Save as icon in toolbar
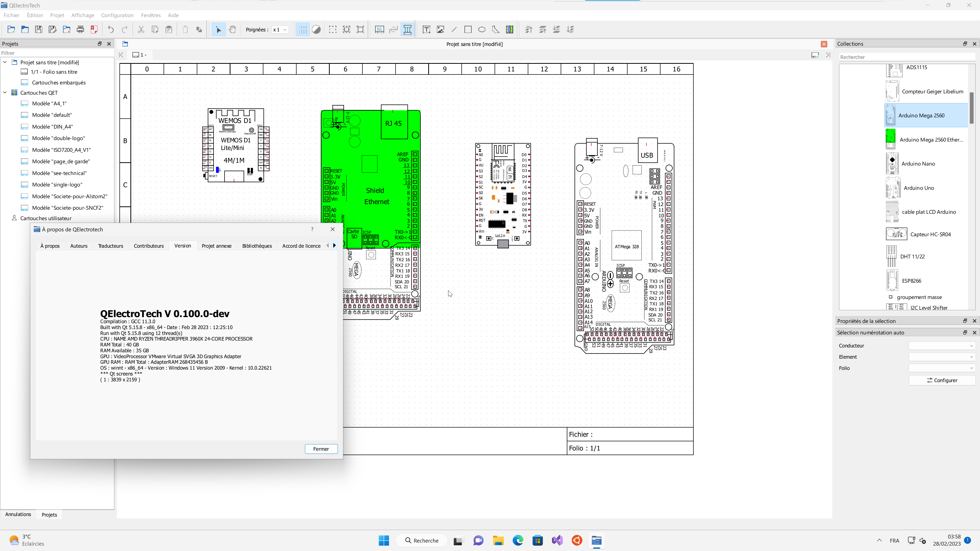The image size is (980, 551). 53,29
